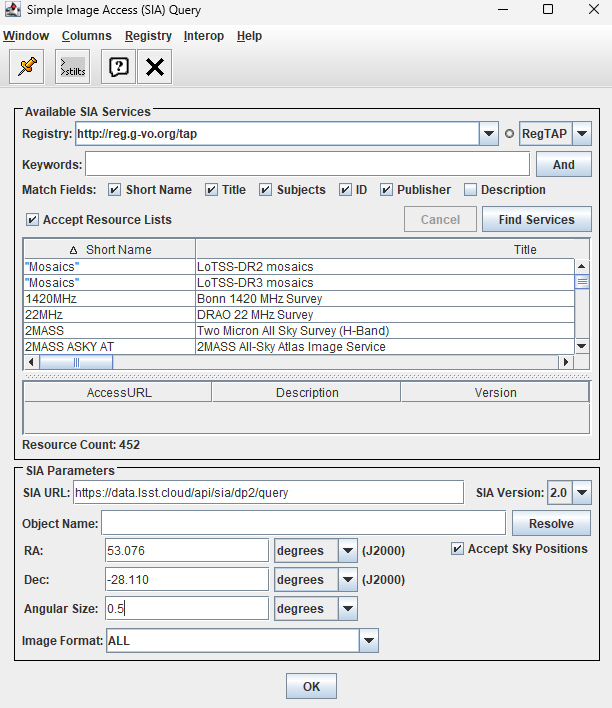612x708 pixels.
Task: Open the help question mark icon
Action: click(118, 67)
